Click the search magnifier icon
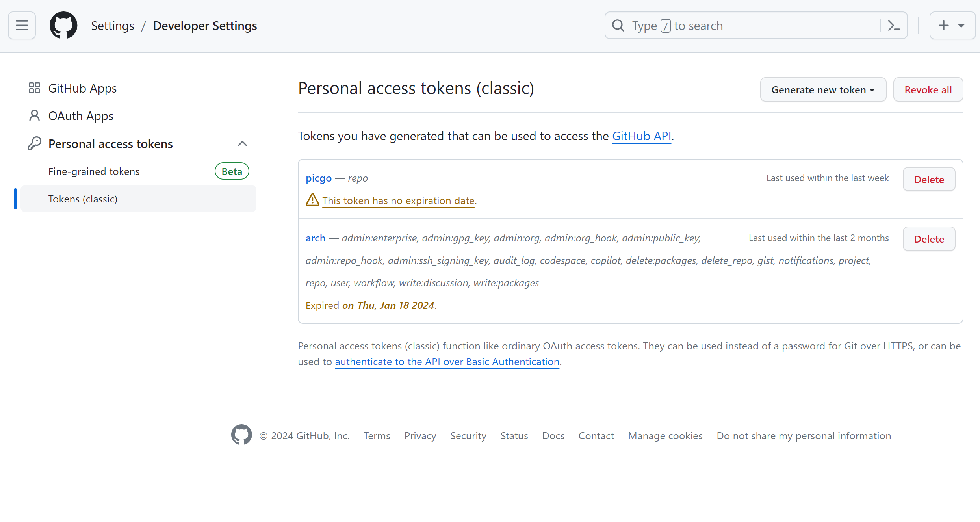Image resolution: width=980 pixels, height=522 pixels. click(x=618, y=26)
